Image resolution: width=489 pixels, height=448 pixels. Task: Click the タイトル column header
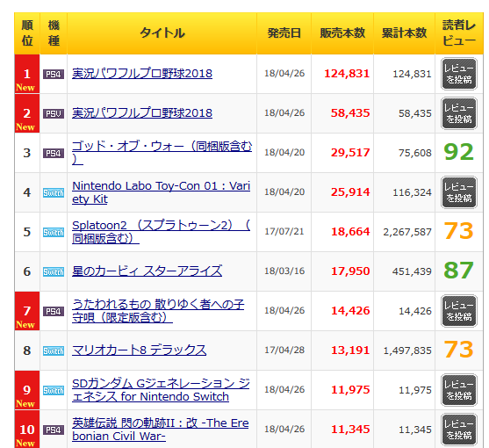coord(162,33)
